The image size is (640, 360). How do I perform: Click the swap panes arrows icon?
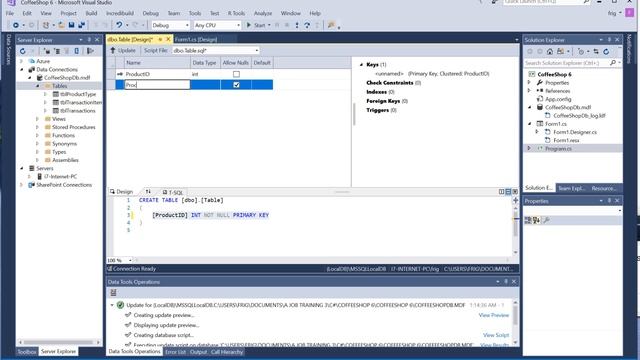(x=148, y=191)
